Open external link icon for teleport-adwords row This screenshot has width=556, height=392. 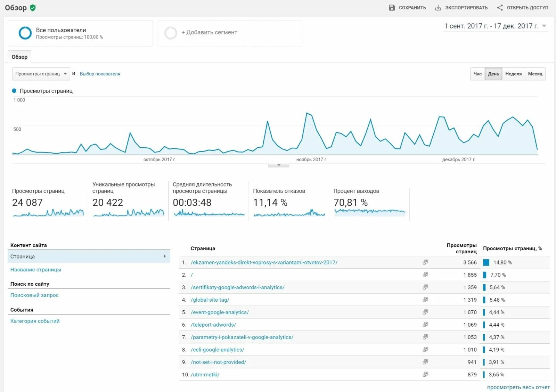tap(425, 325)
